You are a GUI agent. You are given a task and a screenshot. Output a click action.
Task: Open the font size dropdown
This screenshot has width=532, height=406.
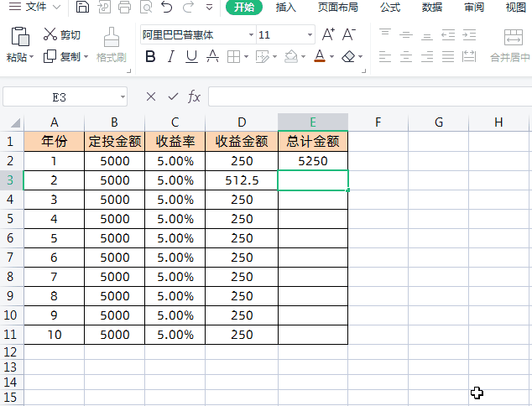pyautogui.click(x=310, y=36)
